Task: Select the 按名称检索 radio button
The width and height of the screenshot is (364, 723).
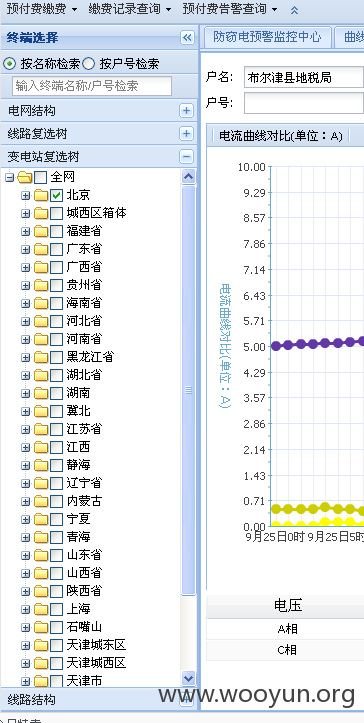Action: click(x=9, y=64)
